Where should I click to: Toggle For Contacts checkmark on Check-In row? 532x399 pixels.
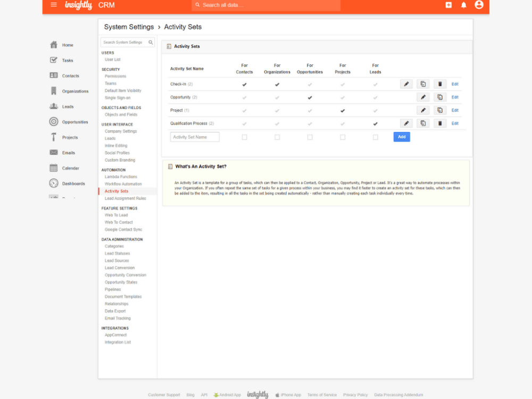pyautogui.click(x=244, y=85)
